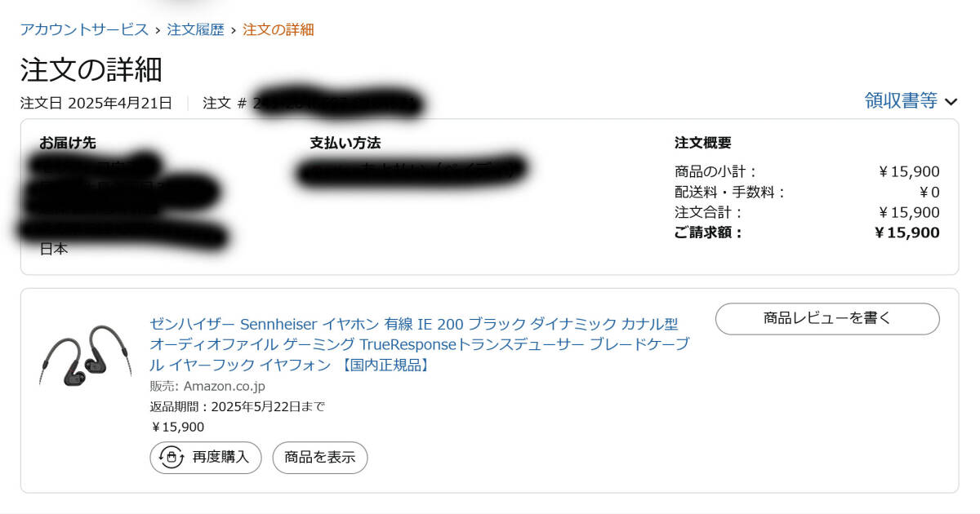980x514 pixels.
Task: Click the 注文概要 section heading
Action: point(702,143)
